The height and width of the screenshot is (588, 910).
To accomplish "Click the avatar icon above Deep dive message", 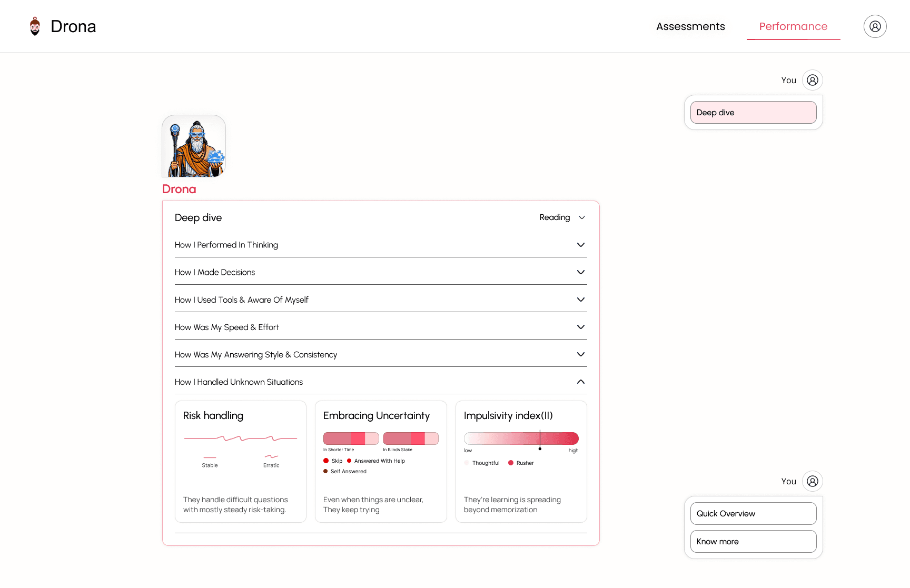I will pos(812,80).
